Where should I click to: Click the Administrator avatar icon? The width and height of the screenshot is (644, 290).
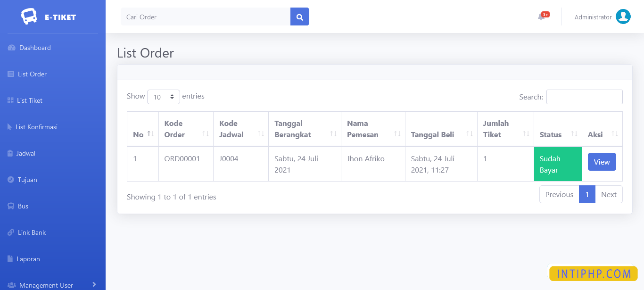click(623, 17)
